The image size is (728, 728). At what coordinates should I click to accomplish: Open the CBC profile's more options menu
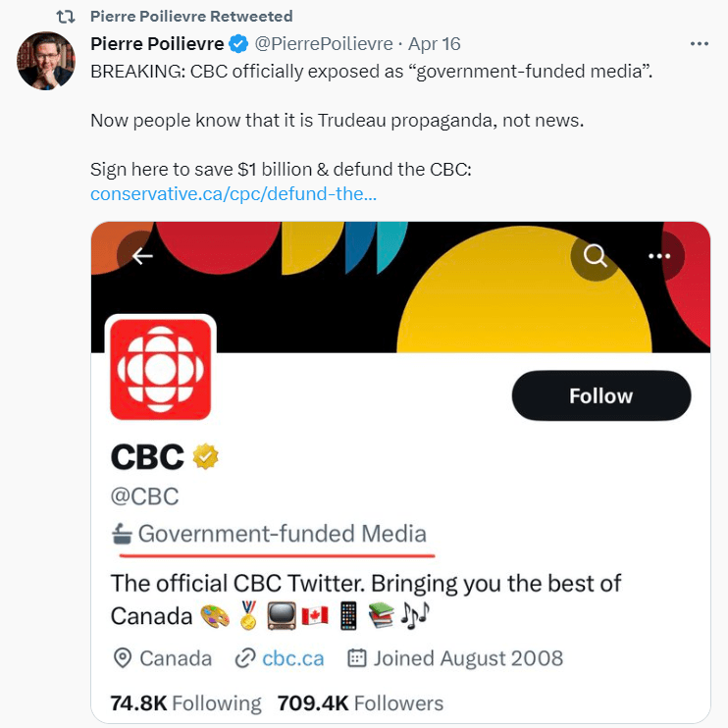(x=657, y=256)
